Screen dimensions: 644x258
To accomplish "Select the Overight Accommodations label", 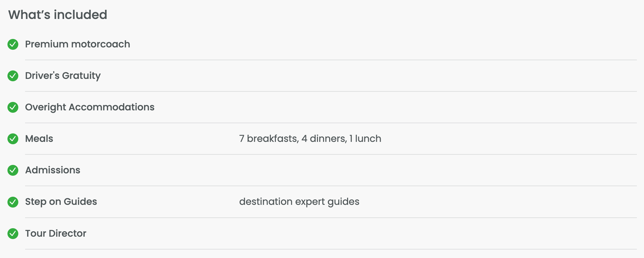I will [x=89, y=107].
